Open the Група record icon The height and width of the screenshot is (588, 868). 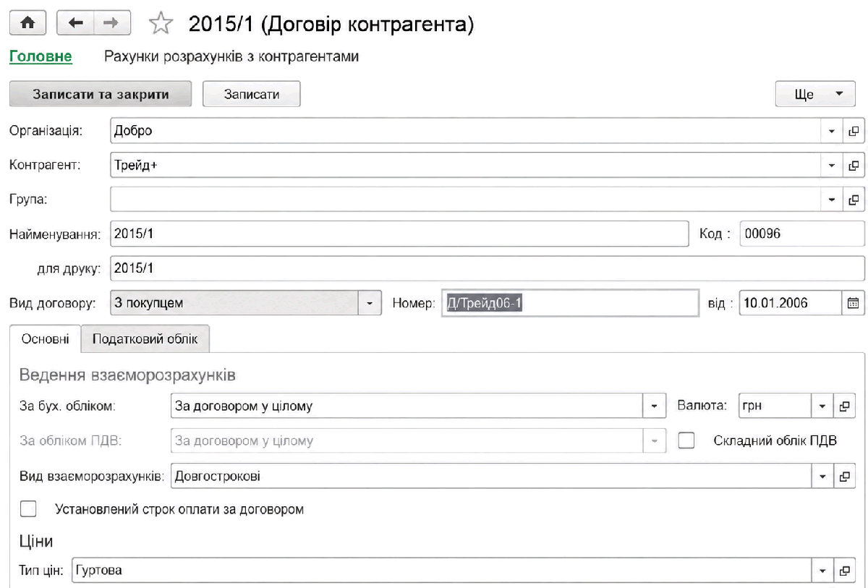tap(853, 200)
